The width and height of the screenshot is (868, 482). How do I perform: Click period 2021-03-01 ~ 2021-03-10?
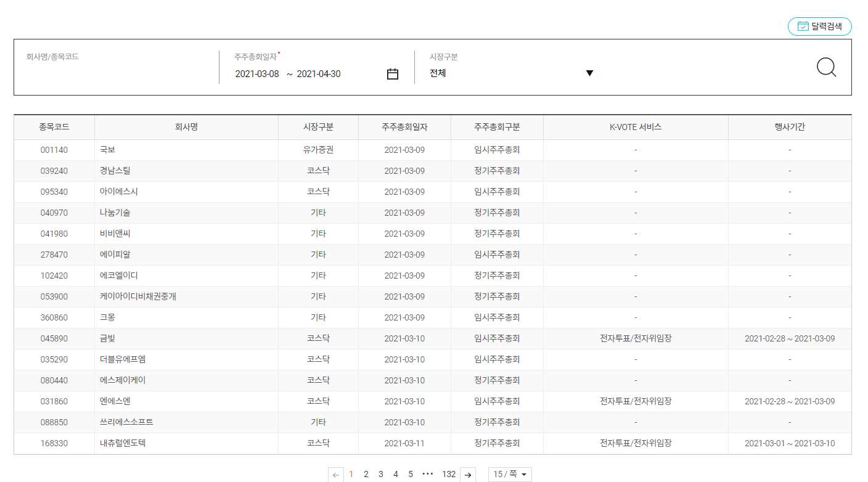point(790,443)
